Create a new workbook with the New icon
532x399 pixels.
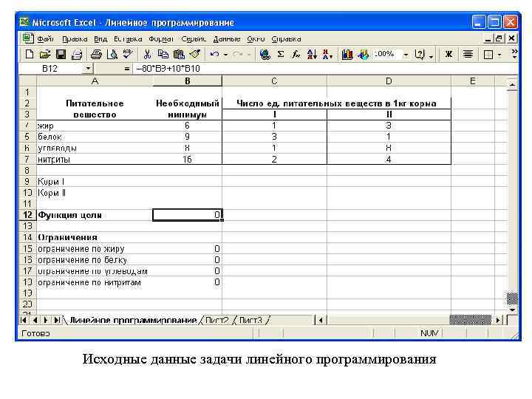30,54
